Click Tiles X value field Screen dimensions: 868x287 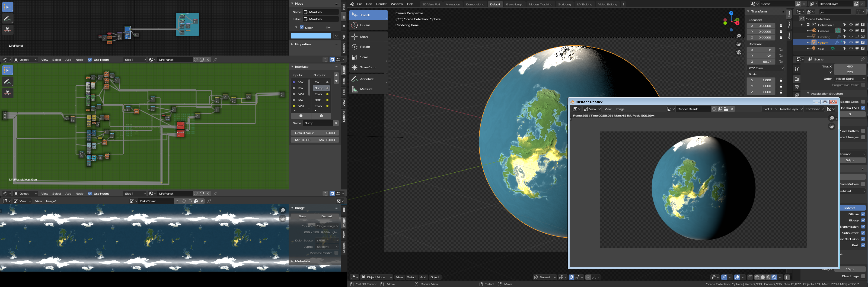(850, 66)
